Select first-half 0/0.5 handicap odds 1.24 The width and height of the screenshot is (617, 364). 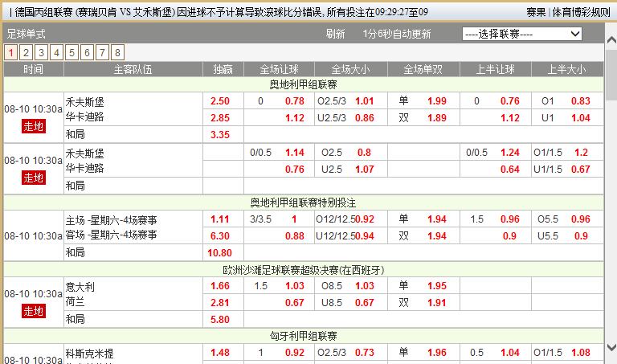510,153
